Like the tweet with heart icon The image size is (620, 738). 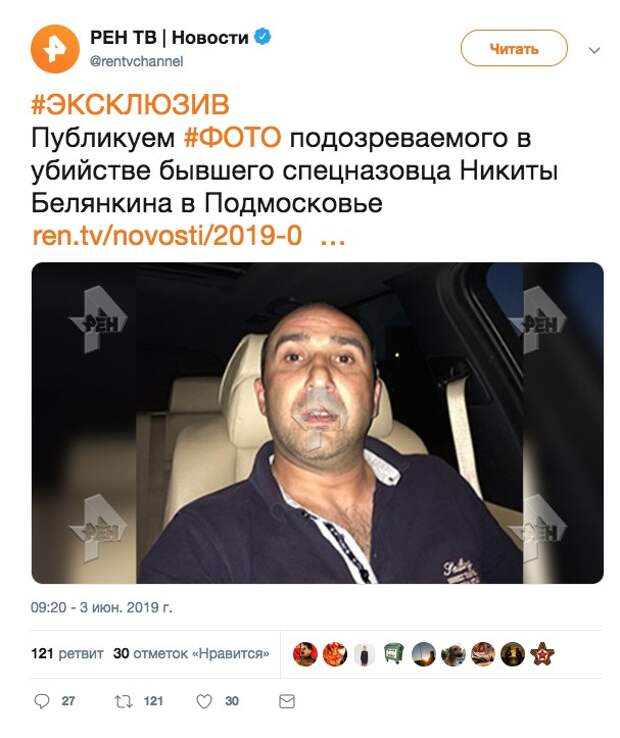coord(204,701)
